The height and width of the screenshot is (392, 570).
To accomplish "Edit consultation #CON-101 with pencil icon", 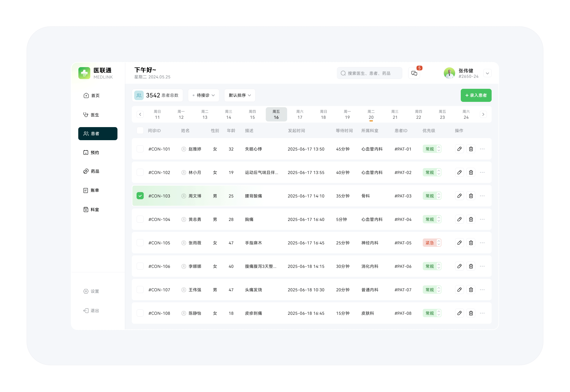I will 459,149.
